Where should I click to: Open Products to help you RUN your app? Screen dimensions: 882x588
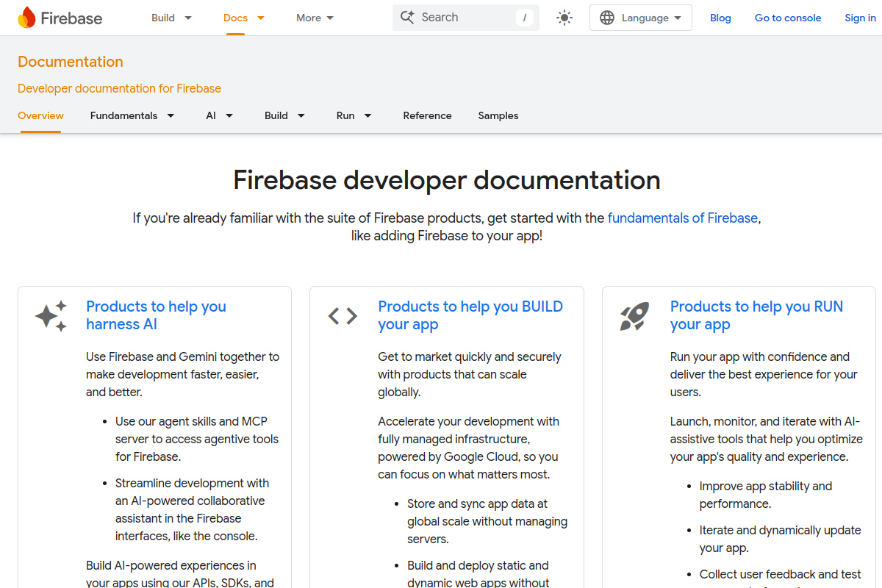pyautogui.click(x=756, y=315)
